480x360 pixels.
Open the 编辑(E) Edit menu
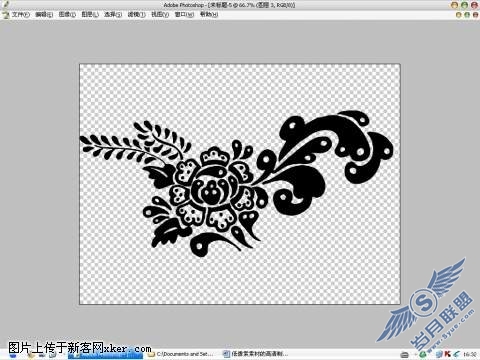coord(44,15)
